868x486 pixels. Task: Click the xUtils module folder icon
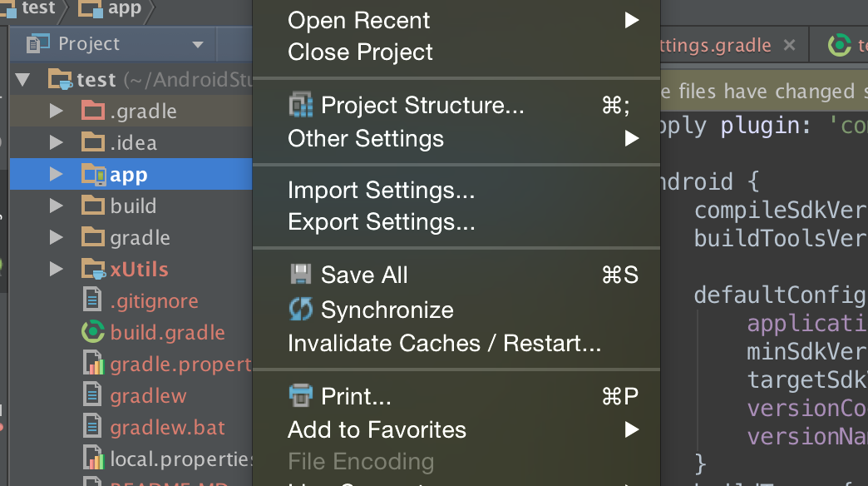93,270
